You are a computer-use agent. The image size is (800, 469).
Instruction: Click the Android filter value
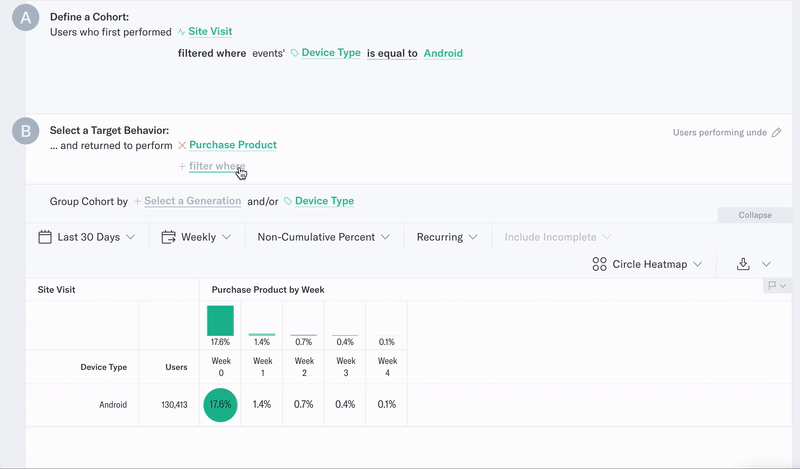443,53
